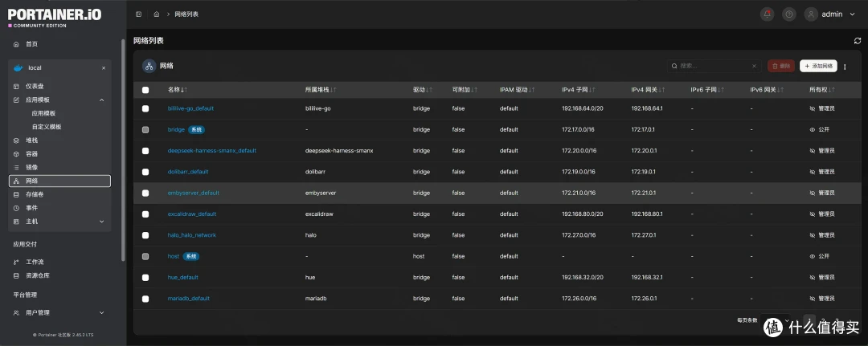Check the mariadb_default row checkbox
This screenshot has height=346, width=868.
tap(145, 299)
